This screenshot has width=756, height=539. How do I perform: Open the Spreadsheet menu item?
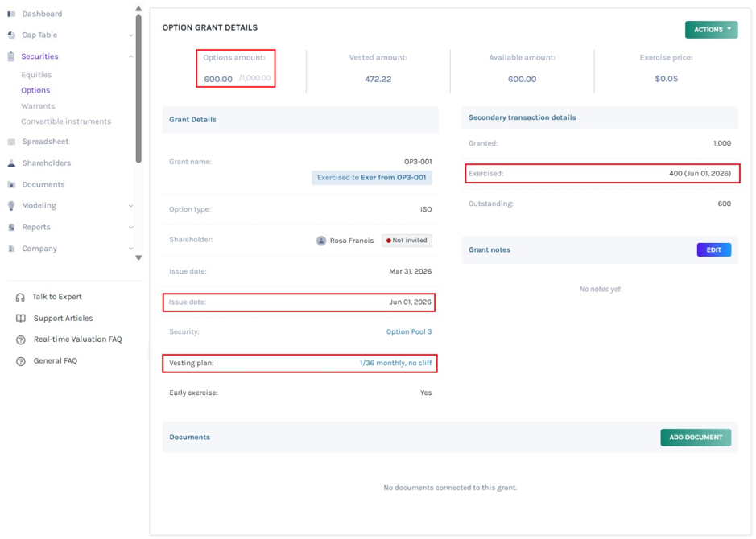(x=45, y=142)
